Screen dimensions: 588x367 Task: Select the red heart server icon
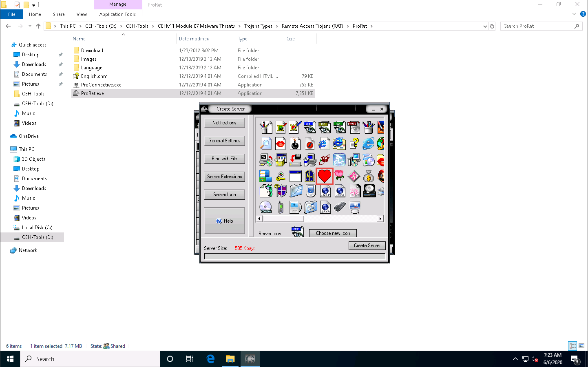pos(325,176)
